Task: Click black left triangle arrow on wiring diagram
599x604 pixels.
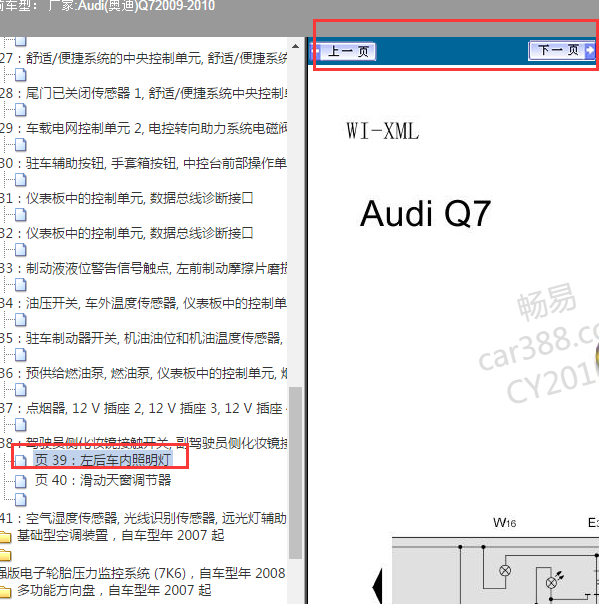Action: tap(377, 587)
